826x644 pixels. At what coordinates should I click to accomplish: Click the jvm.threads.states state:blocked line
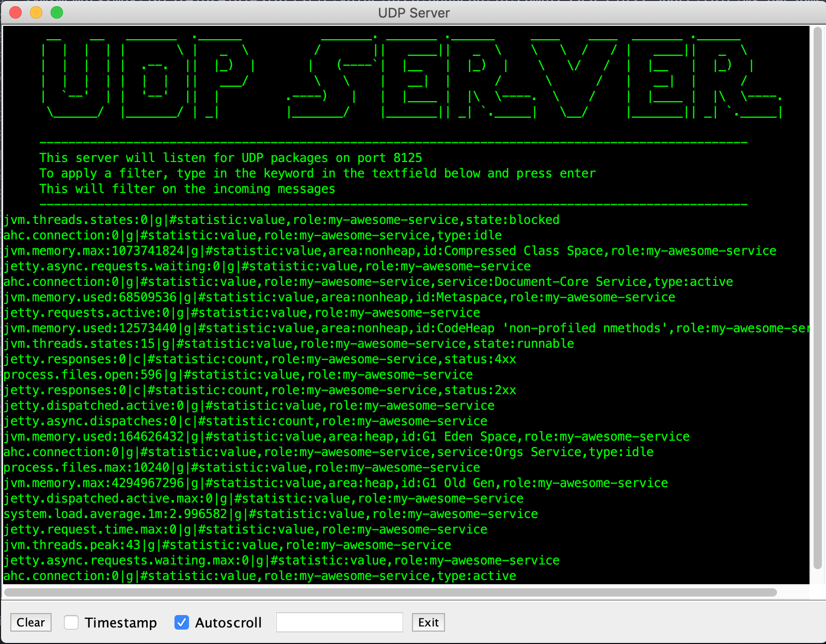pyautogui.click(x=281, y=220)
